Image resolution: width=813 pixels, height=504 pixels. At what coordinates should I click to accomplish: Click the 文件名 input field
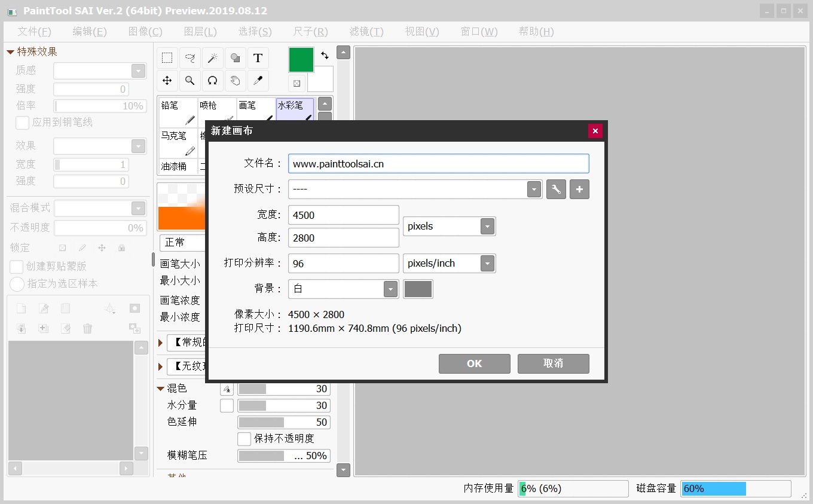pyautogui.click(x=439, y=164)
